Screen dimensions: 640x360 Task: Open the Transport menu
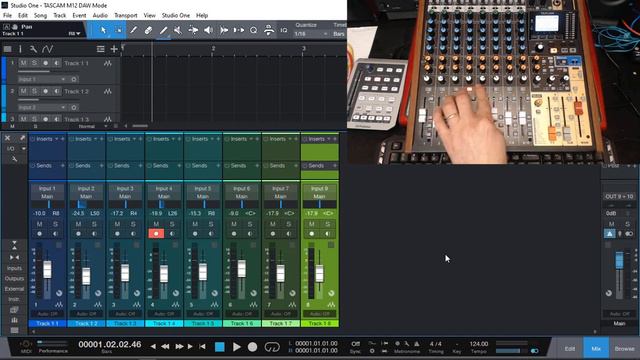[126, 16]
